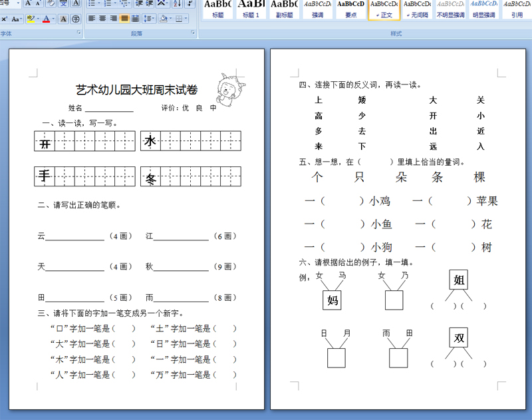Apply bullet list formatting
The width and height of the screenshot is (532, 420).
92,3
